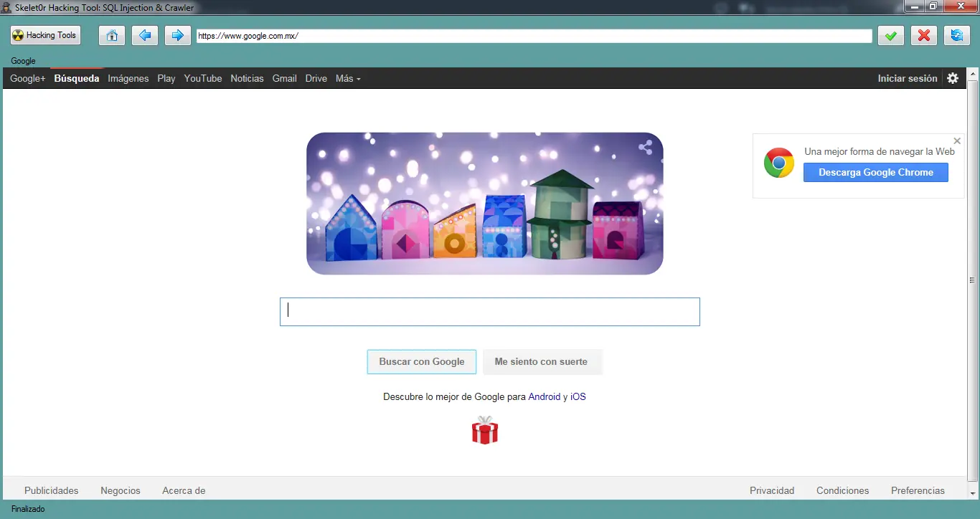Close the Chrome promo box

click(957, 141)
